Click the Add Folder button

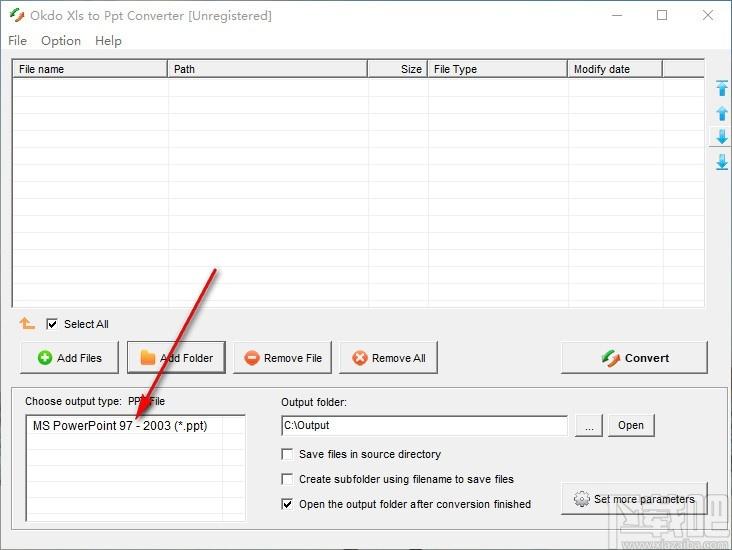point(176,358)
